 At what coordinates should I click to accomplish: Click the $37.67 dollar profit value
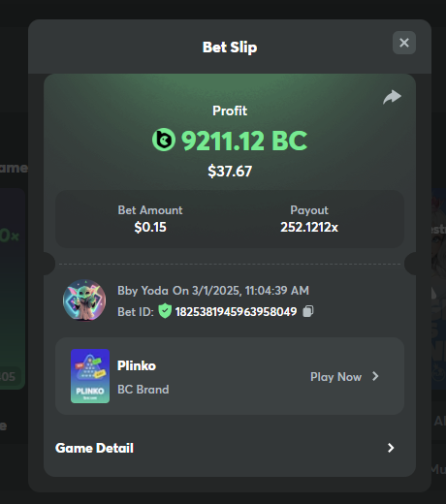click(230, 171)
